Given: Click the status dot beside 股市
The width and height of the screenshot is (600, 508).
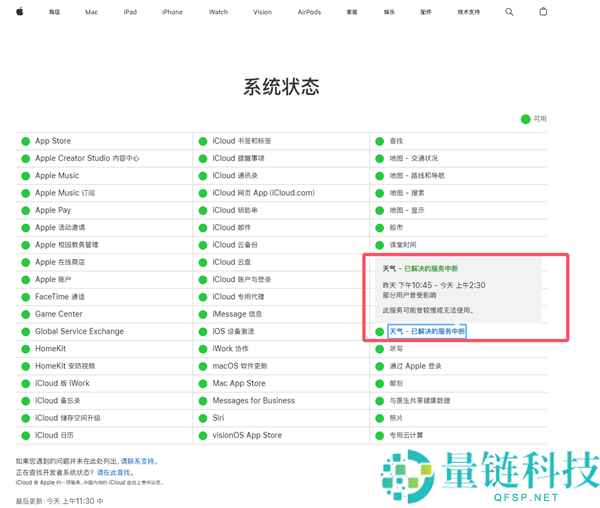Looking at the screenshot, I should coord(380,228).
